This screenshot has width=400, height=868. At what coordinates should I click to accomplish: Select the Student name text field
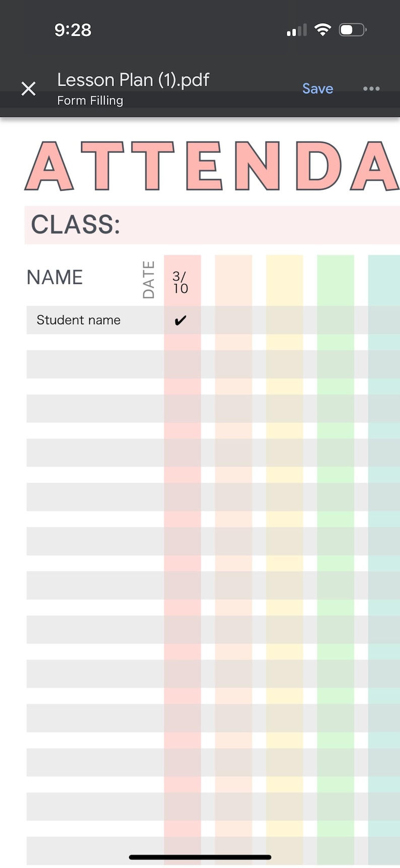95,320
